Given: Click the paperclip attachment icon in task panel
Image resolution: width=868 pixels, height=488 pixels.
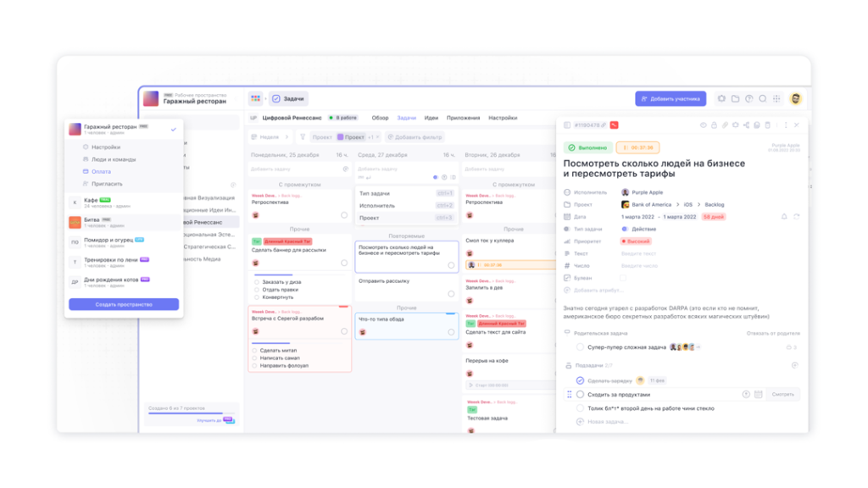Looking at the screenshot, I should click(723, 125).
